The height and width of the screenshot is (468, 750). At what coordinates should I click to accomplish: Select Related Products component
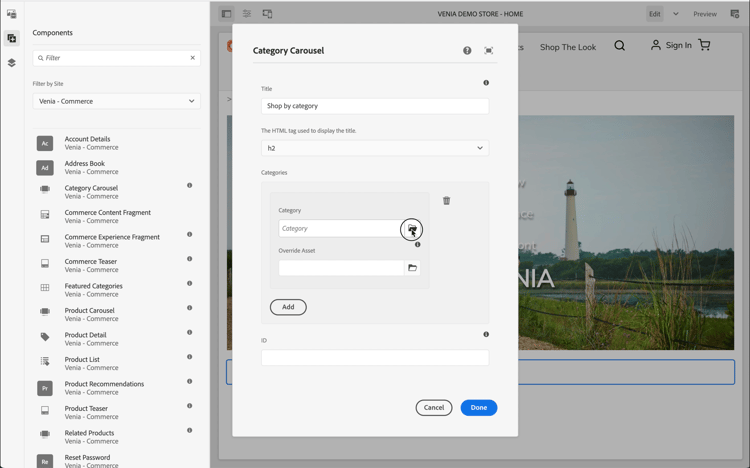pos(116,437)
